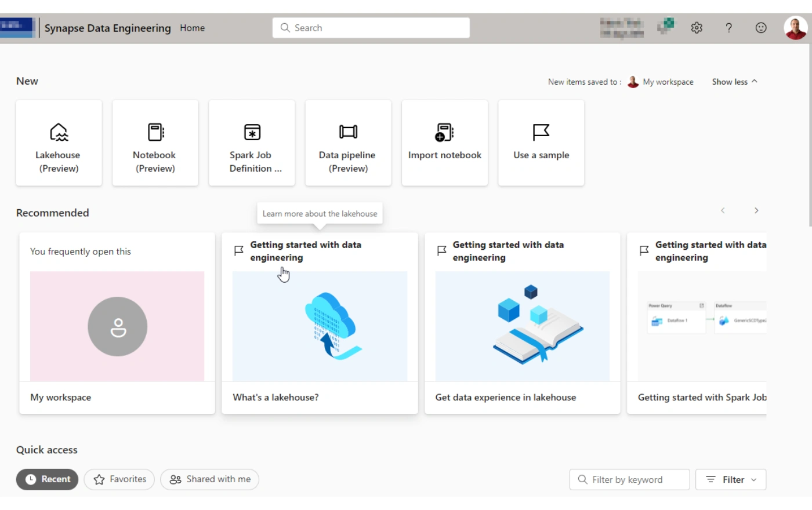The width and height of the screenshot is (812, 510).
Task: Select the Favorites quick access tab
Action: tap(119, 479)
